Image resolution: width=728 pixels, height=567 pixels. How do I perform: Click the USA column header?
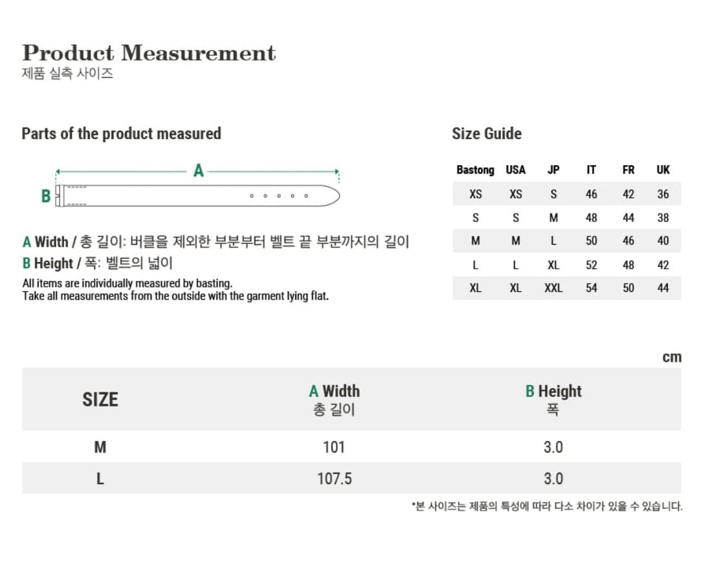click(x=515, y=170)
